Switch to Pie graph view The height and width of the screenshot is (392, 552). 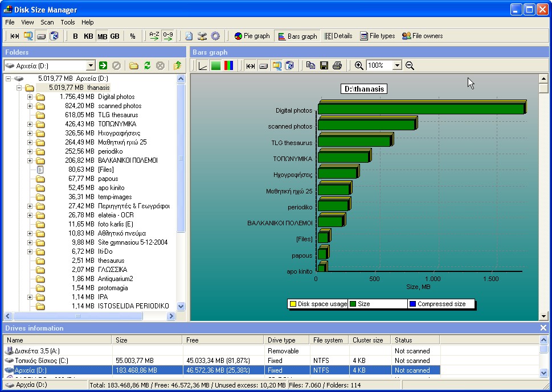tap(252, 36)
